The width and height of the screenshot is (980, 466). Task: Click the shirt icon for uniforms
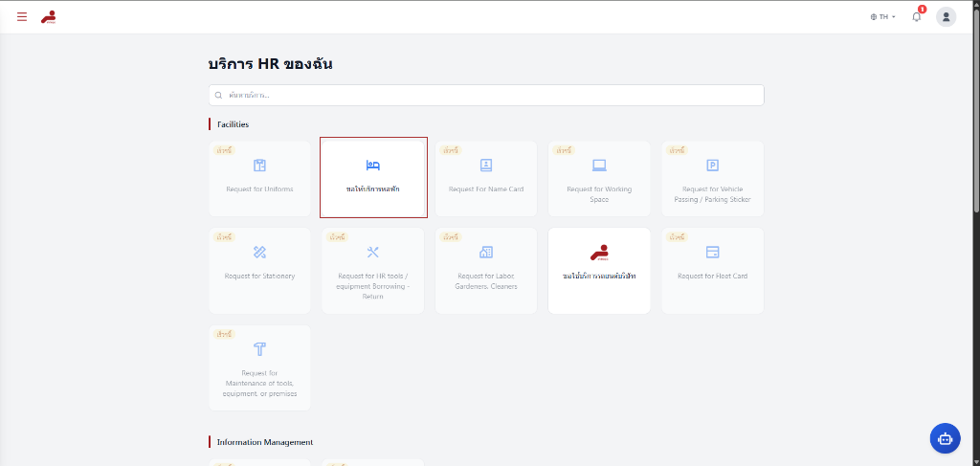260,166
